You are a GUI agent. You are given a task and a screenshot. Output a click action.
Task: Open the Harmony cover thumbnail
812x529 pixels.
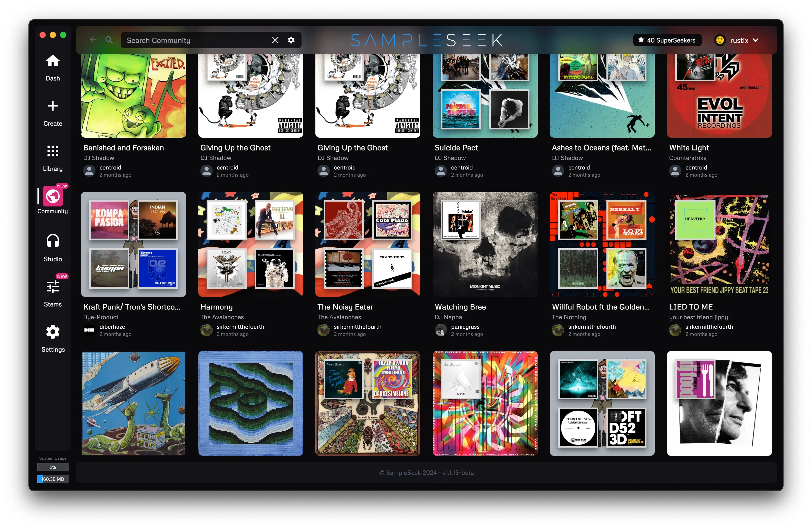coord(250,244)
